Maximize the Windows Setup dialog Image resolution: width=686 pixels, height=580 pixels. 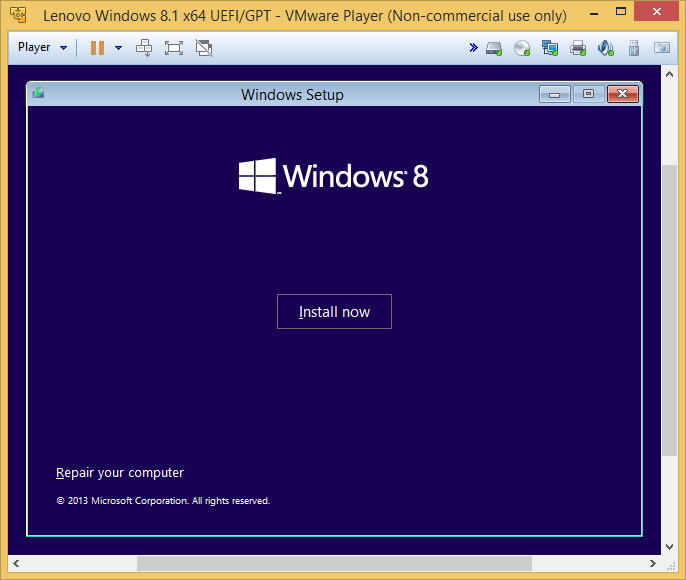pos(588,94)
